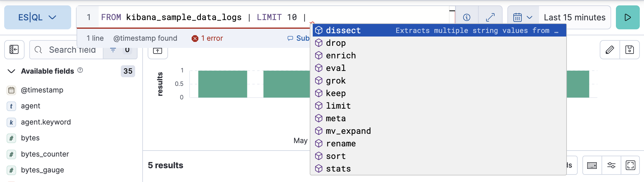Click the Search field names input
Viewport: 644px width, 182px height.
click(x=72, y=50)
